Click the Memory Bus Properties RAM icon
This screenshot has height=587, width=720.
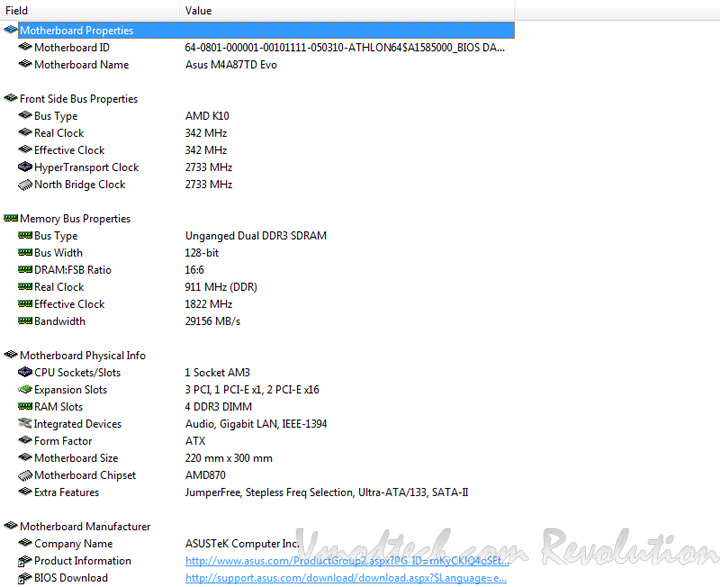11,218
